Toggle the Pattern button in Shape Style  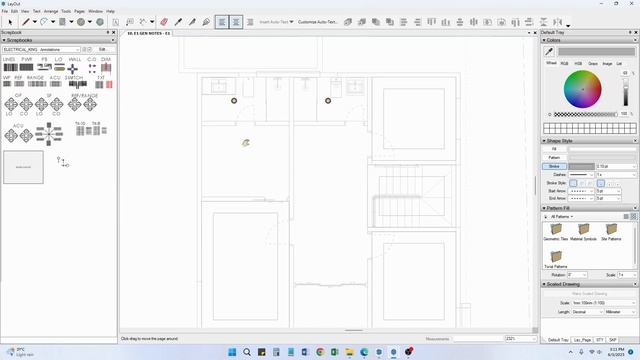pos(554,158)
